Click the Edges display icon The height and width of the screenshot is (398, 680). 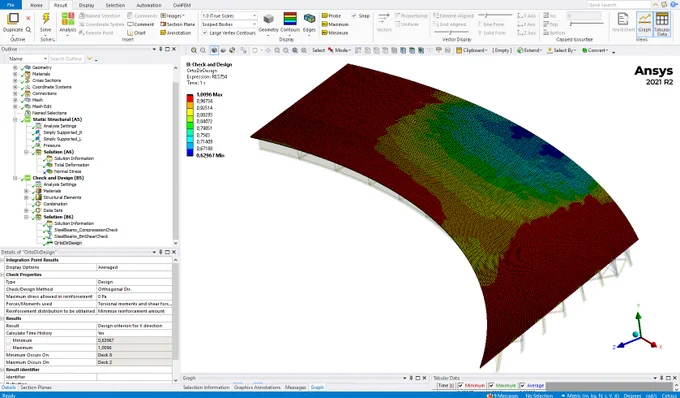click(x=309, y=19)
